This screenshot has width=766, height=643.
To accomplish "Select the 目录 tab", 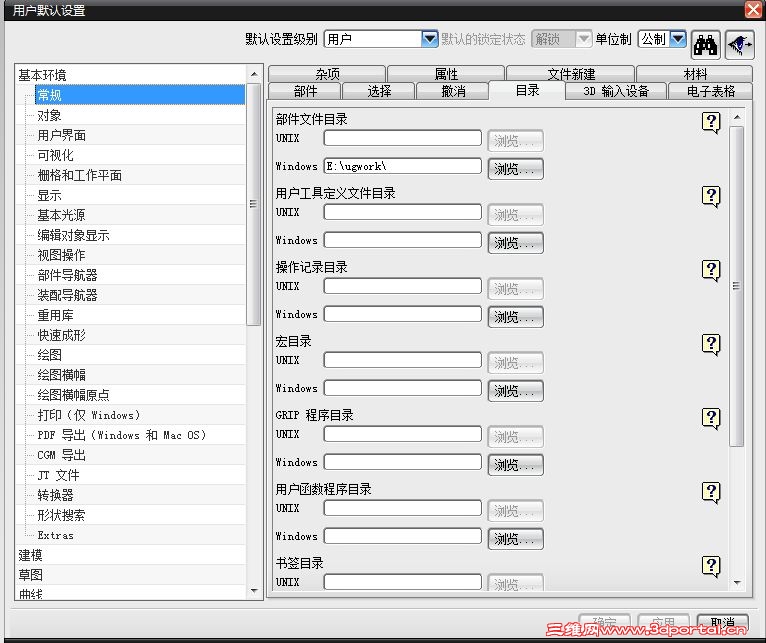I will point(527,90).
